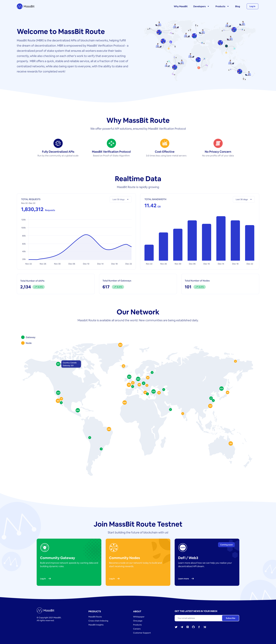
Task: Open MassBit Insights footer link
Action: click(x=96, y=625)
